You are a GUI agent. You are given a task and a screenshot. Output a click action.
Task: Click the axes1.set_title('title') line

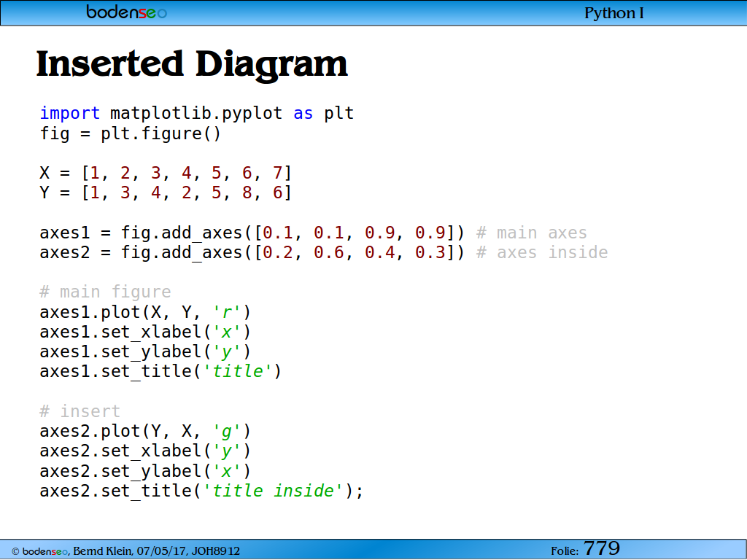[x=160, y=371]
